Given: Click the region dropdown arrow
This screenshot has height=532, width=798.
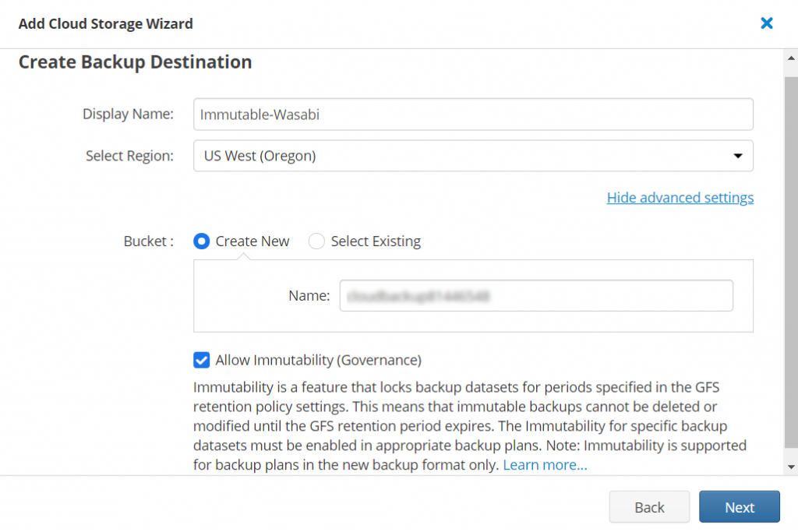Looking at the screenshot, I should [x=737, y=156].
